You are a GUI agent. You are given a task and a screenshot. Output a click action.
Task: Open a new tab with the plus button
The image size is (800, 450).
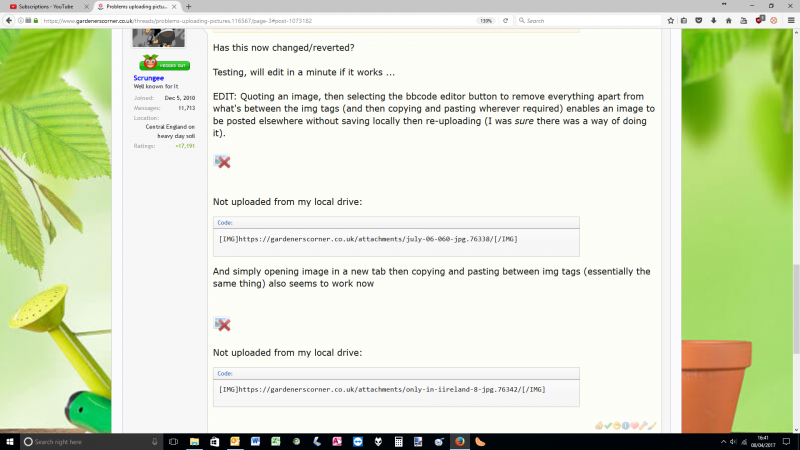[x=188, y=6]
